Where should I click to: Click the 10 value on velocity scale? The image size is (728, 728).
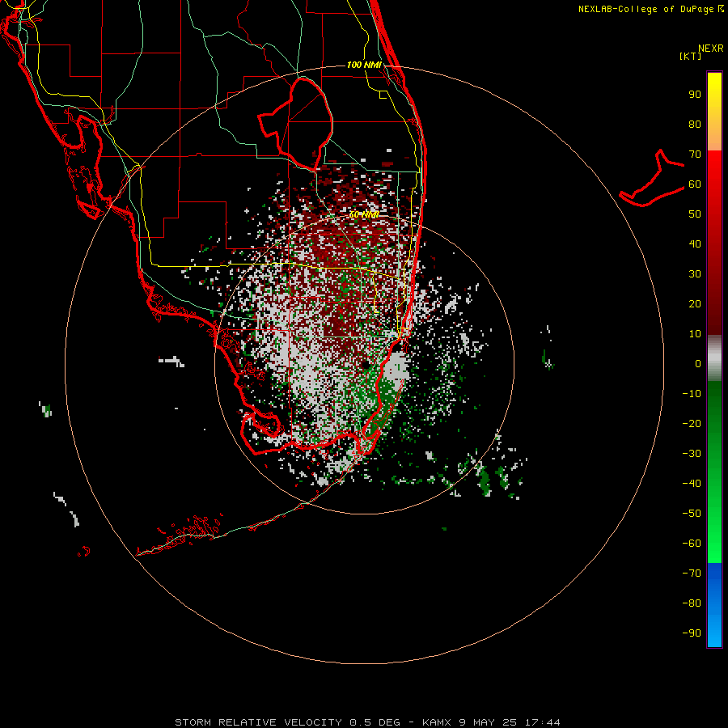tap(695, 334)
